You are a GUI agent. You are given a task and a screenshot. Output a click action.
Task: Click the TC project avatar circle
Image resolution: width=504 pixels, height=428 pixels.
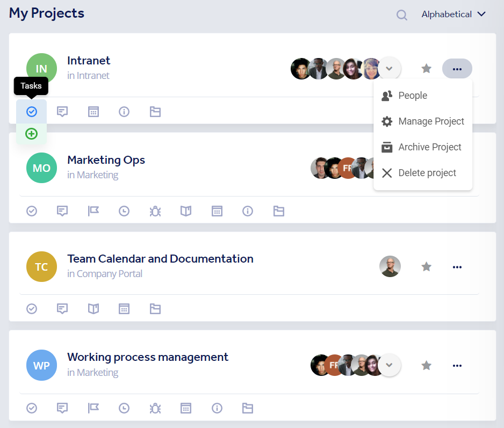[41, 267]
